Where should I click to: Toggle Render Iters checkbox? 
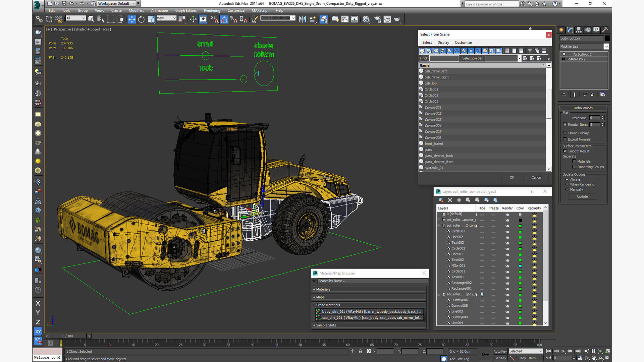click(565, 125)
